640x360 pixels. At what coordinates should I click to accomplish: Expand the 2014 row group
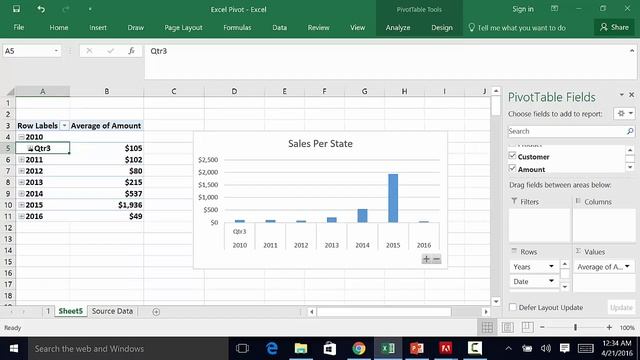pos(21,194)
